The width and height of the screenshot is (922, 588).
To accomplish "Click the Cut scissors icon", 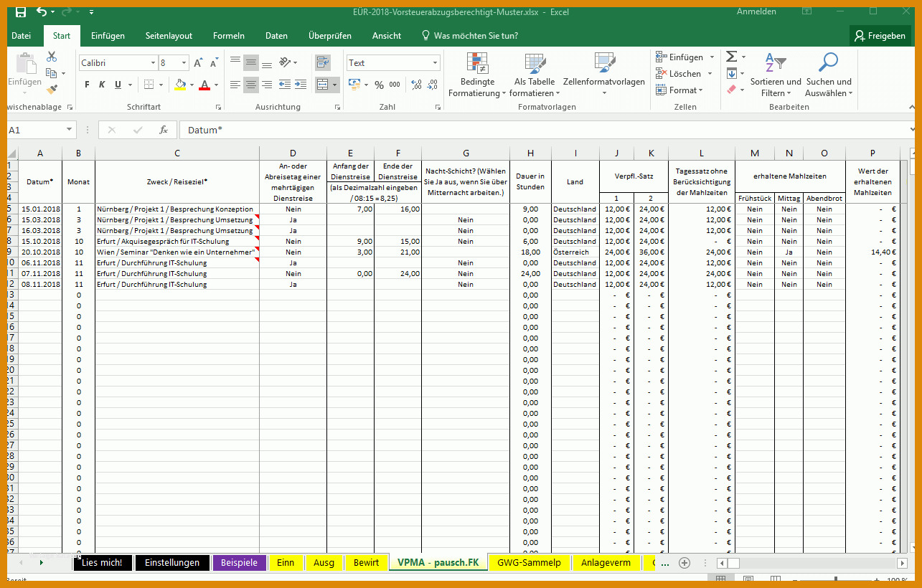I will (x=52, y=57).
